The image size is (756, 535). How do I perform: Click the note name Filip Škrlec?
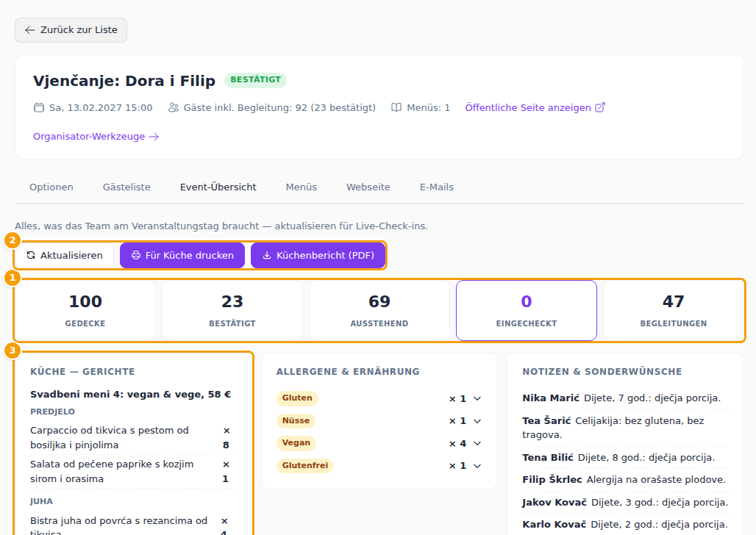click(x=552, y=480)
